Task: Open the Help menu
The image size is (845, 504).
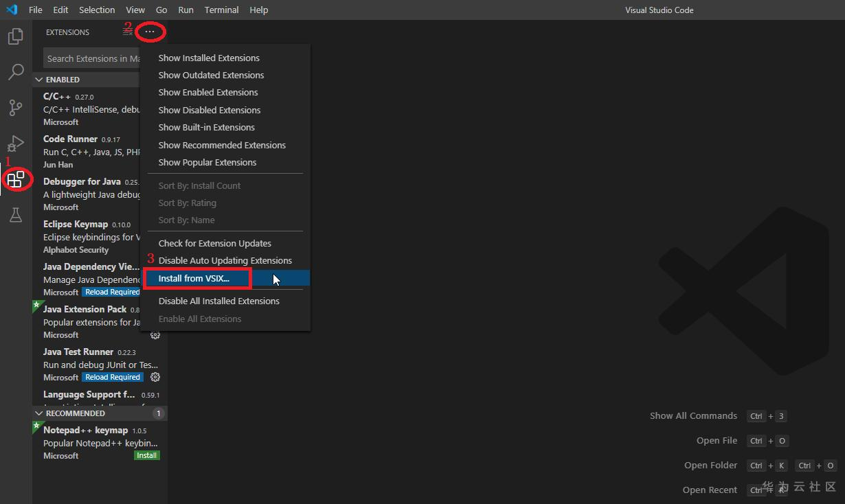Action: pos(259,10)
